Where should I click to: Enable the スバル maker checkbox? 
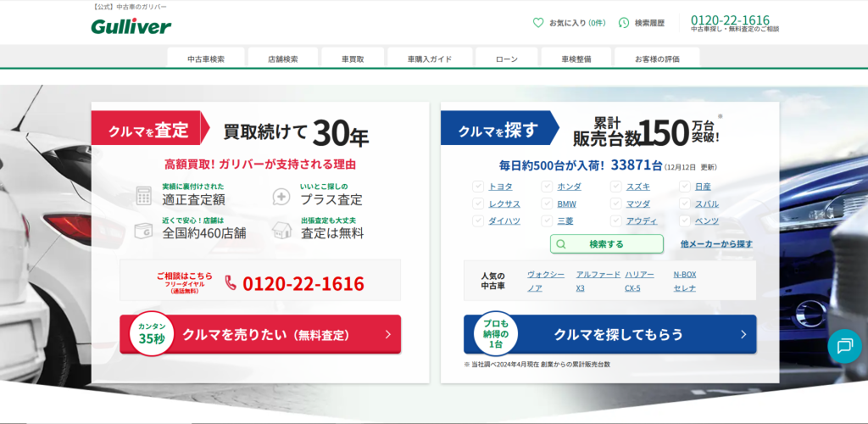684,204
